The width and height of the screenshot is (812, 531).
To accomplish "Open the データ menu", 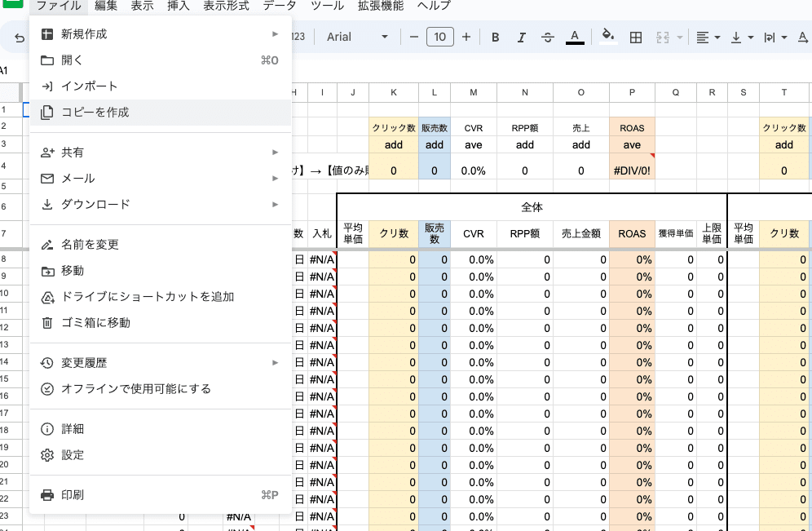I will pos(280,6).
